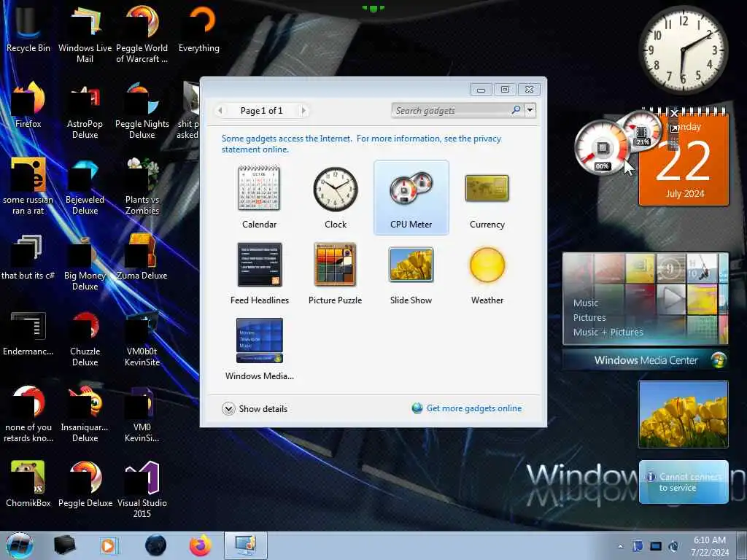
Task: Expand Show details chevron
Action: point(228,408)
